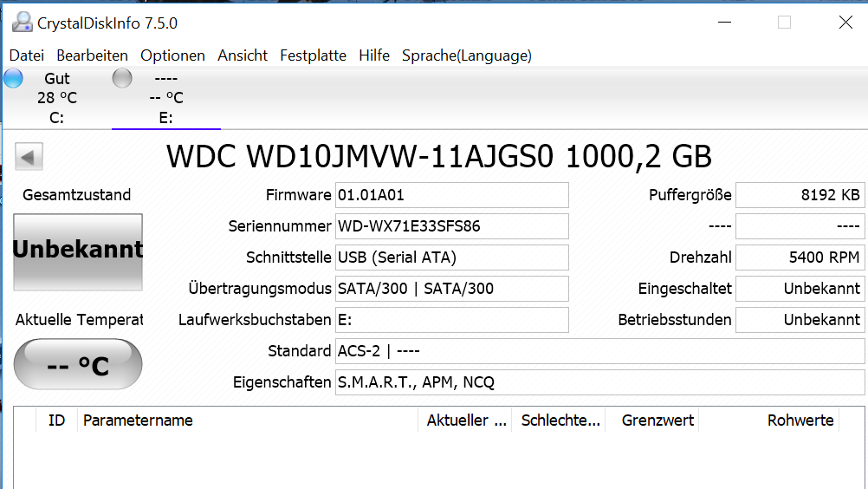Click the serial number WD-WX71E33SFS86 field
Viewport: 868px width, 489px height.
(x=451, y=226)
